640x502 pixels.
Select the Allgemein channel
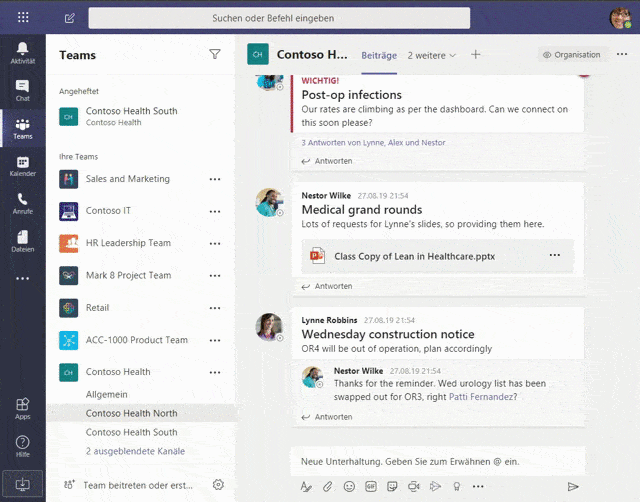106,394
